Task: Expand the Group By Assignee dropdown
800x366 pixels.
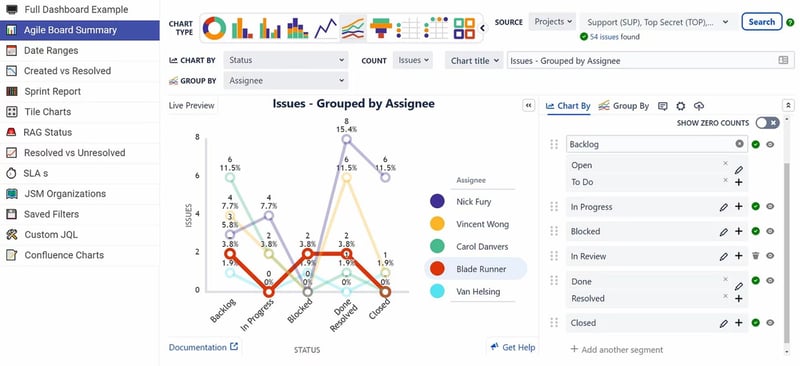Action: coord(286,81)
